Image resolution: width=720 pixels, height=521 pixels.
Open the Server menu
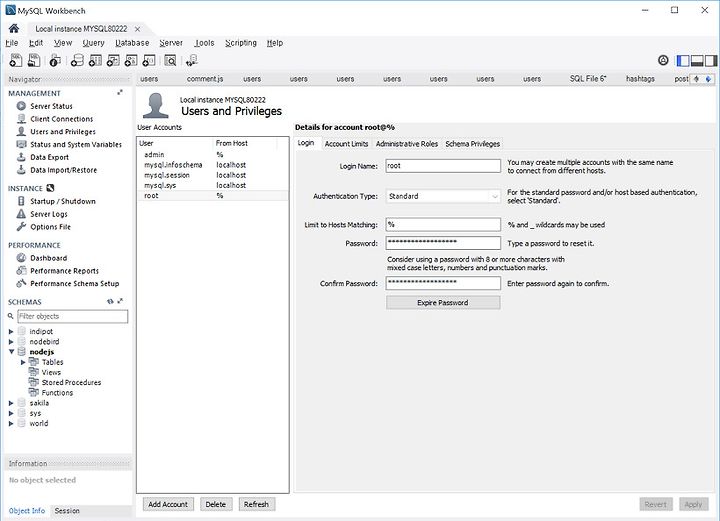[171, 43]
